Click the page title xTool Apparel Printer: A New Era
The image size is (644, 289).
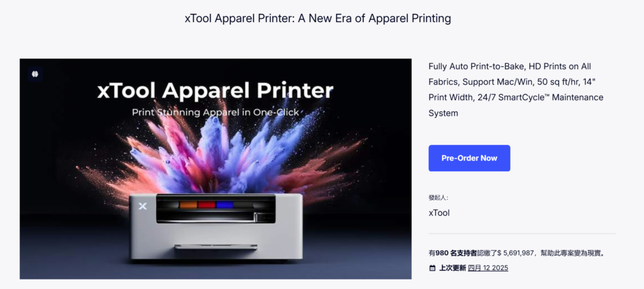318,18
